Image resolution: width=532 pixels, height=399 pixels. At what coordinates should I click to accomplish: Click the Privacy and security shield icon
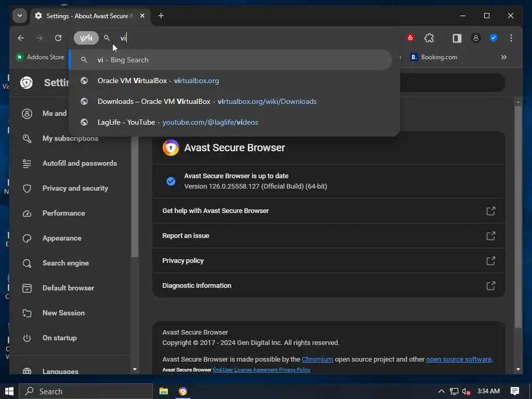pyautogui.click(x=27, y=188)
